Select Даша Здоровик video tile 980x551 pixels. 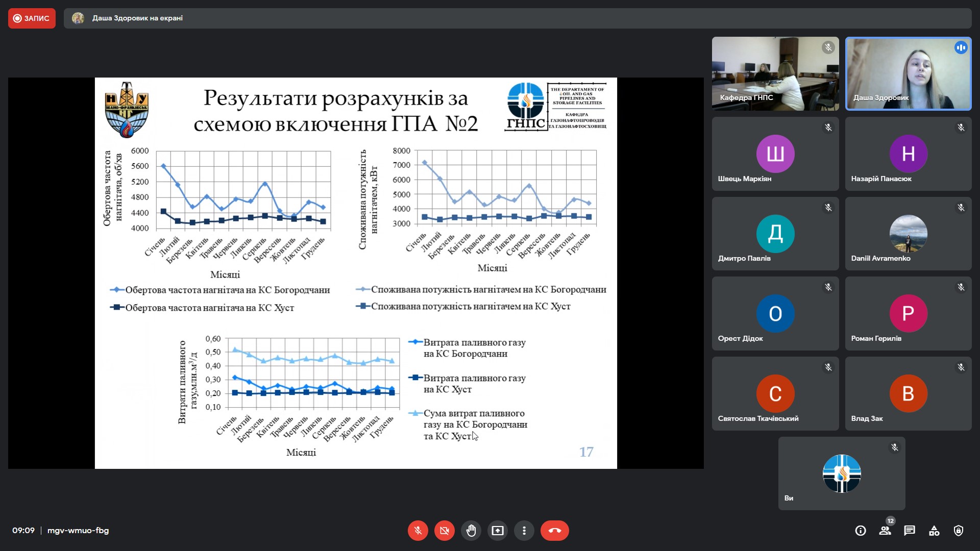(908, 73)
